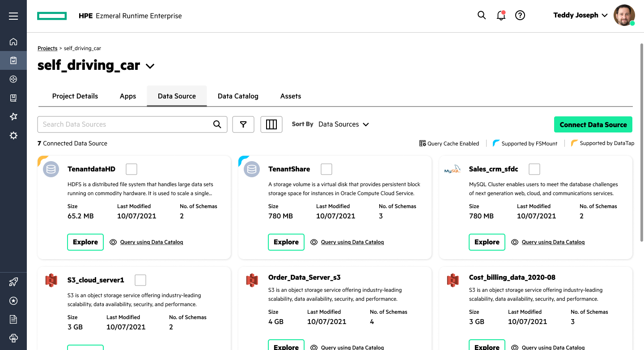Explore the TenantdataHD data source
The height and width of the screenshot is (350, 644).
[x=85, y=242]
